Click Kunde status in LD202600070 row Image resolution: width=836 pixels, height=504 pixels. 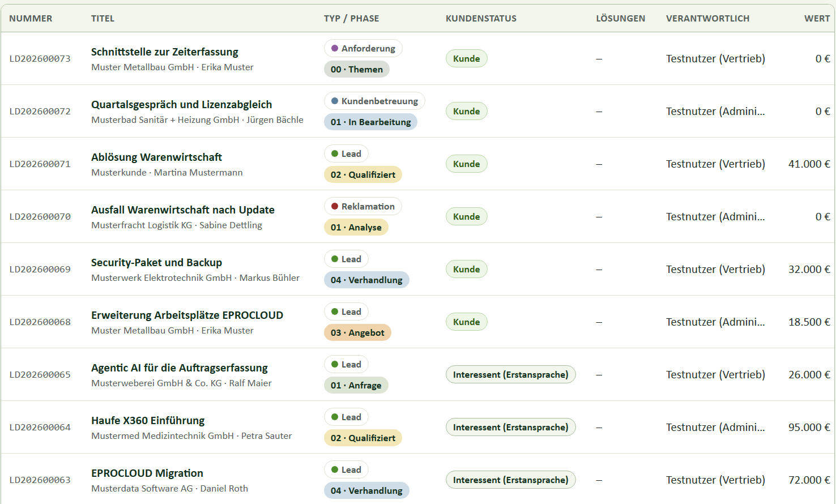(467, 216)
